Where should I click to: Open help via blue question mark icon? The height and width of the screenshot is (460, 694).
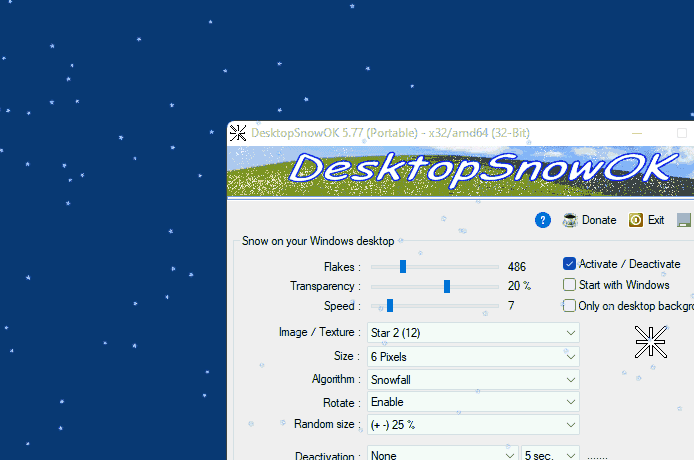[543, 220]
